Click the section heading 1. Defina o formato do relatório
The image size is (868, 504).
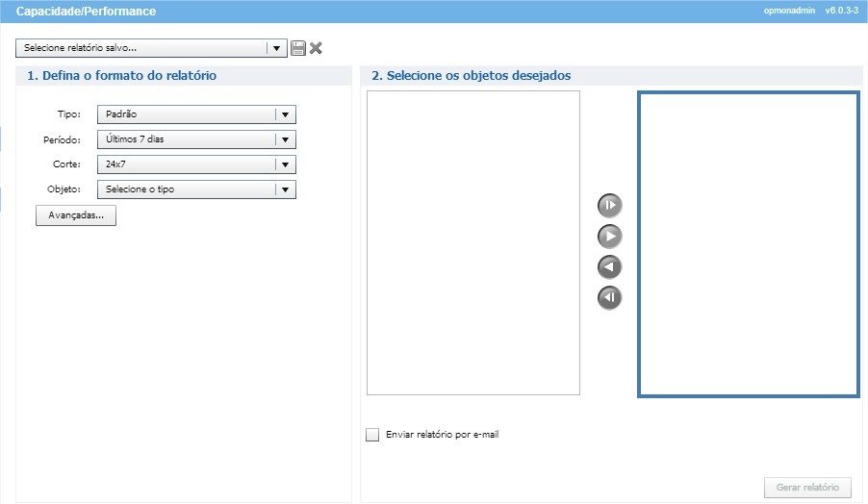121,75
